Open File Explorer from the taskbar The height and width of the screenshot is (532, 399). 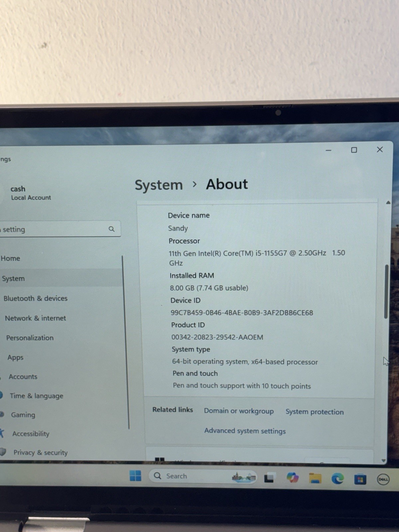click(x=315, y=478)
